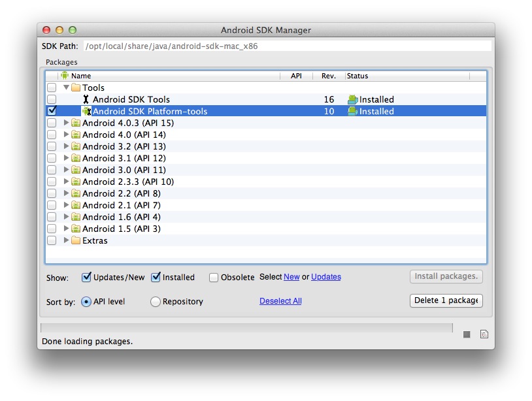The height and width of the screenshot is (401, 532).
Task: Click the Android 3.0 (API 11) package icon
Action: (x=76, y=170)
